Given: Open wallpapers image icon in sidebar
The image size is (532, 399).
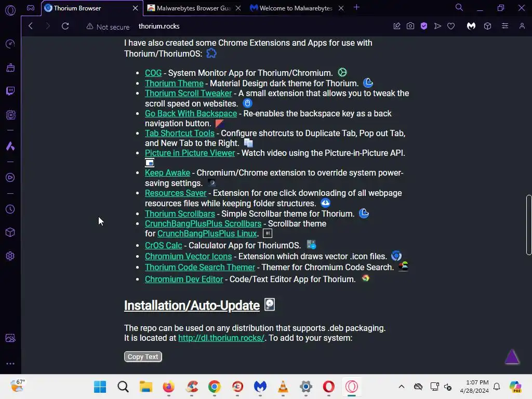Looking at the screenshot, I should 10,338.
